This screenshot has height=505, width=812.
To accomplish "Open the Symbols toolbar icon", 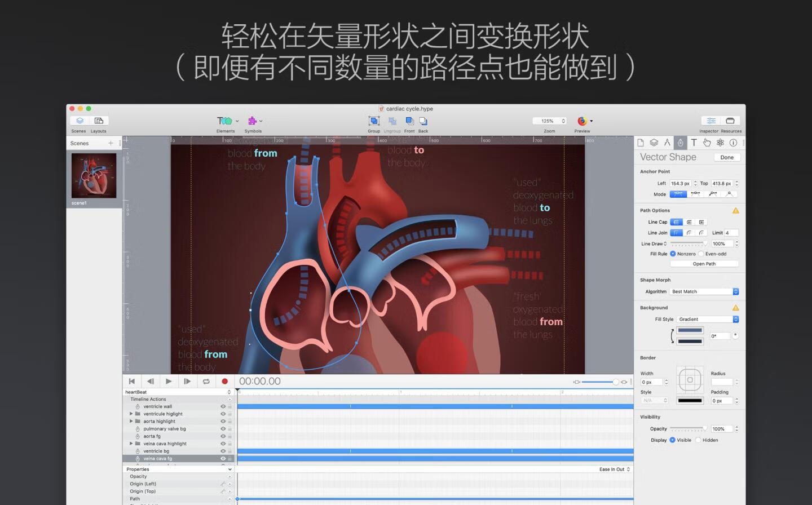I will pyautogui.click(x=253, y=121).
